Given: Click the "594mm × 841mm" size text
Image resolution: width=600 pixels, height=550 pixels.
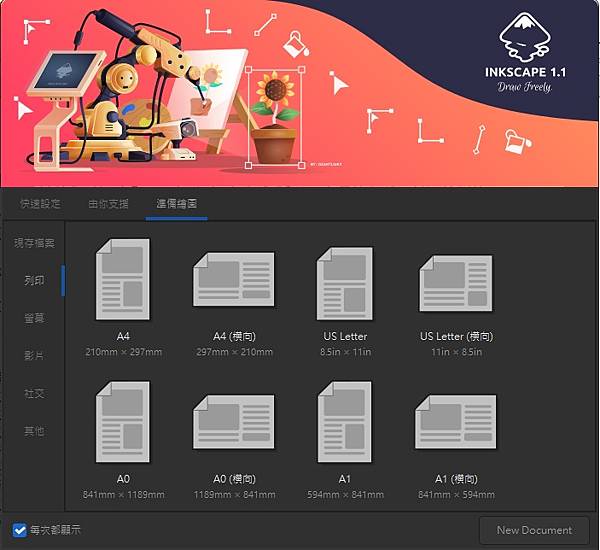Looking at the screenshot, I should 345,495.
